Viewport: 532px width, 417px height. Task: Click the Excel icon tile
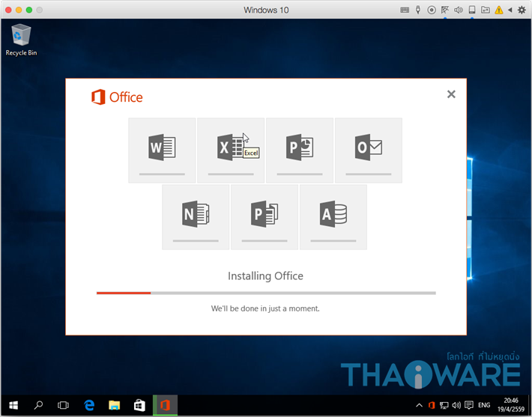tap(231, 150)
